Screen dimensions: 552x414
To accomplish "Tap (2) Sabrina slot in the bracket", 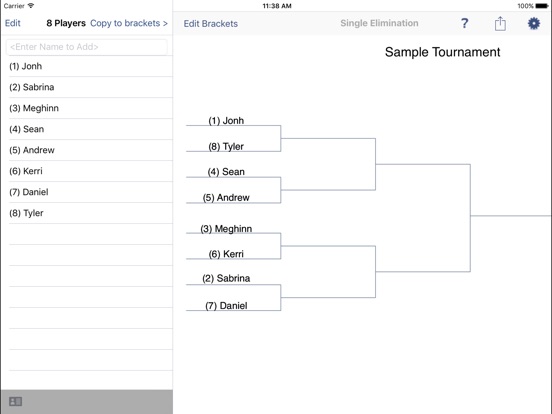I will tap(226, 278).
